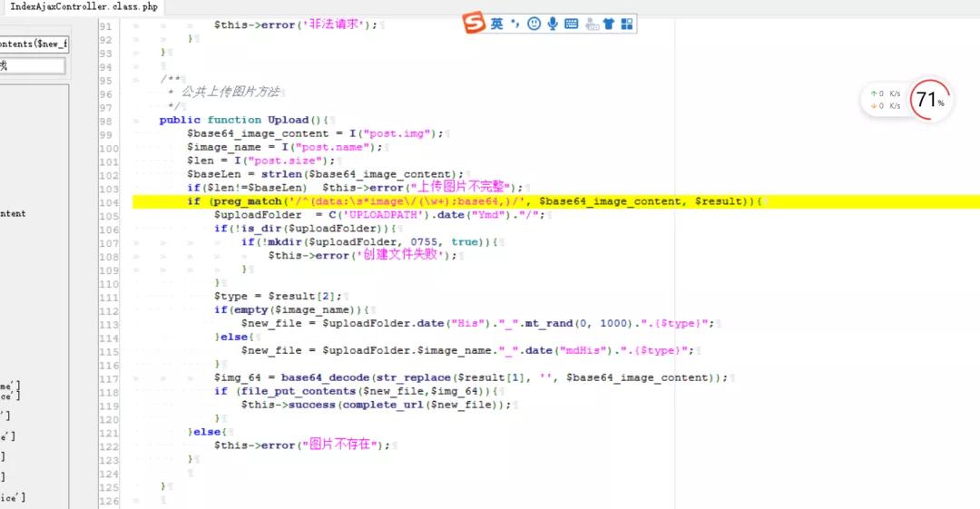
Task: Click the '非法请求' error string on line 91
Action: [335, 24]
